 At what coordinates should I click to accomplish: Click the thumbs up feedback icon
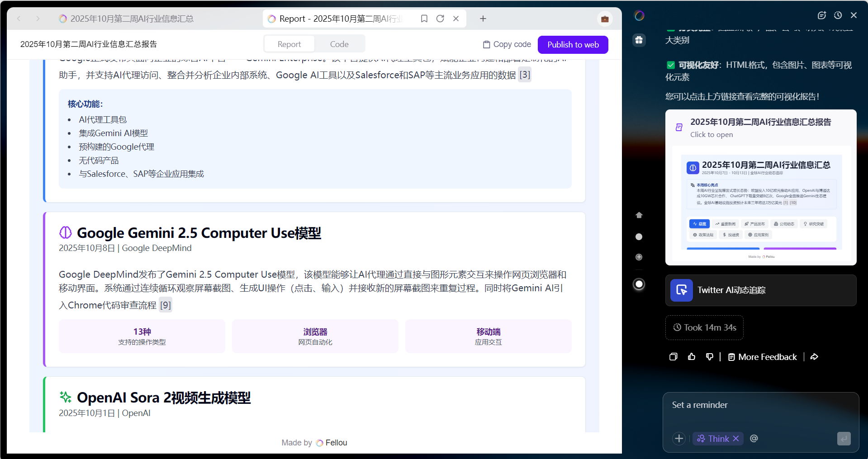click(x=692, y=357)
